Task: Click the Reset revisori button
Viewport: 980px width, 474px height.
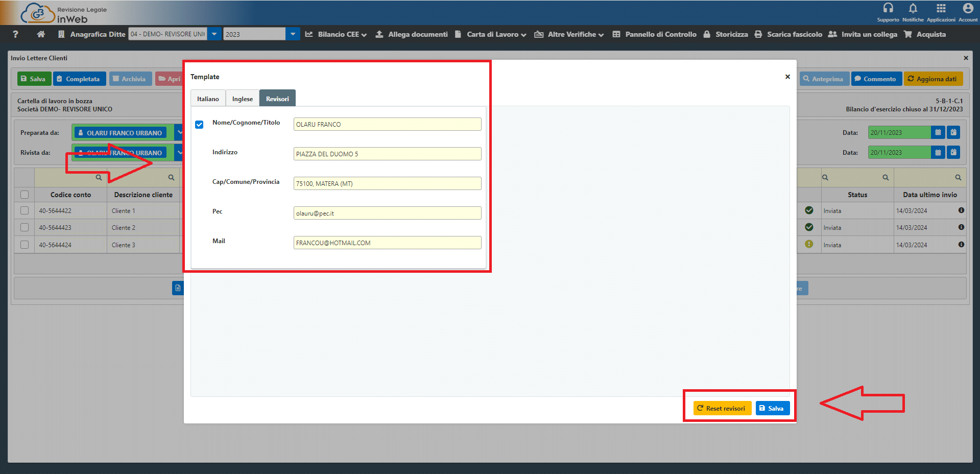Action: pyautogui.click(x=722, y=408)
